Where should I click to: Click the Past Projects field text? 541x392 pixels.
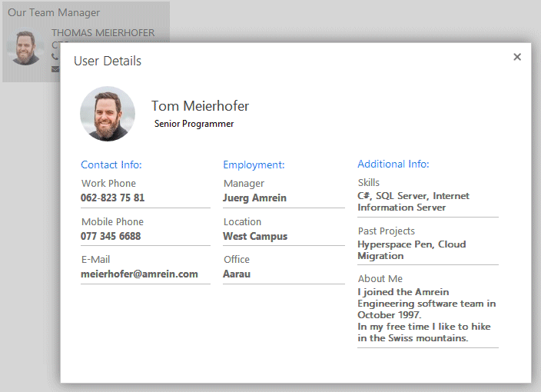411,250
